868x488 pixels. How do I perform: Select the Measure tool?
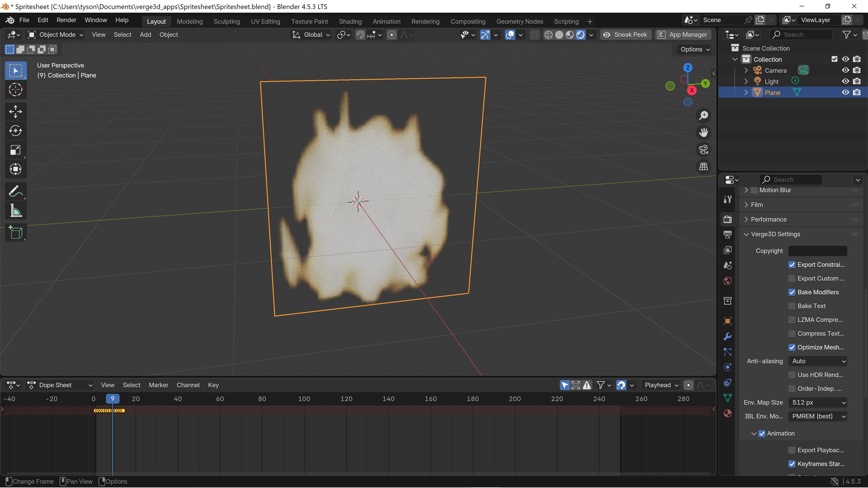[x=16, y=211]
